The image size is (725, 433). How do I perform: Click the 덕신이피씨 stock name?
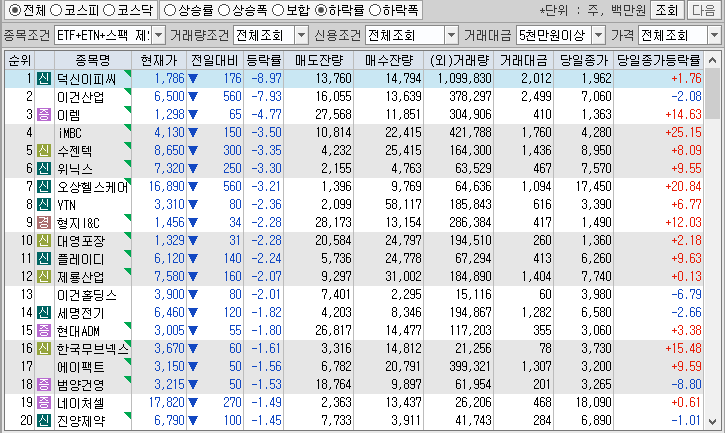click(x=86, y=79)
